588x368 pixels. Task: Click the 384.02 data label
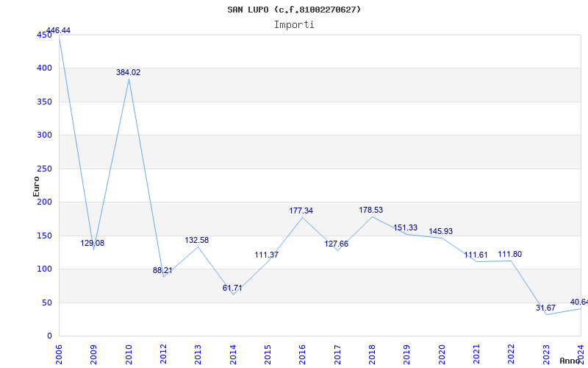click(x=128, y=72)
